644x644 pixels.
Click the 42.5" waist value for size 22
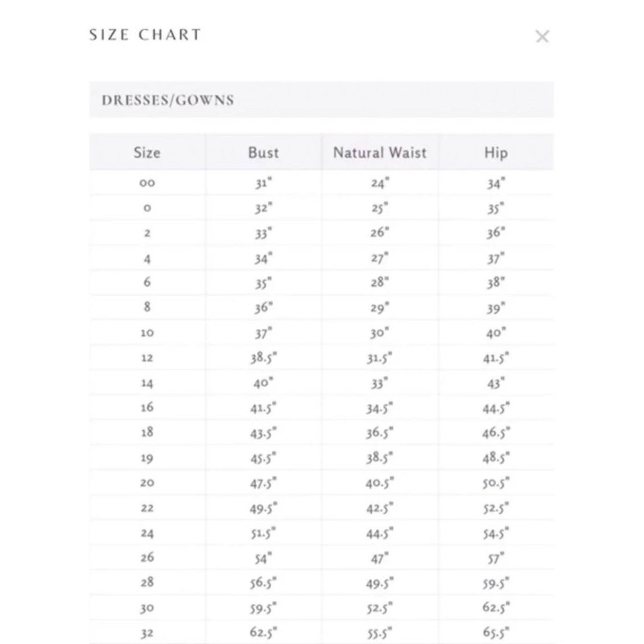click(x=380, y=508)
